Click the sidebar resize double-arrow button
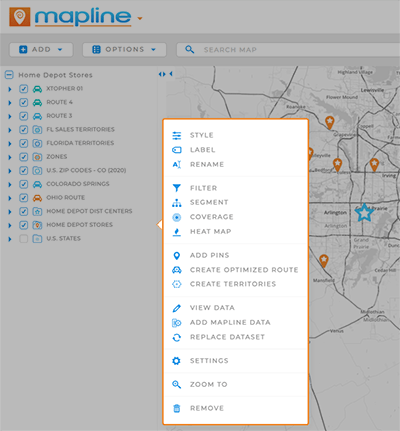The image size is (400, 431). (x=162, y=74)
